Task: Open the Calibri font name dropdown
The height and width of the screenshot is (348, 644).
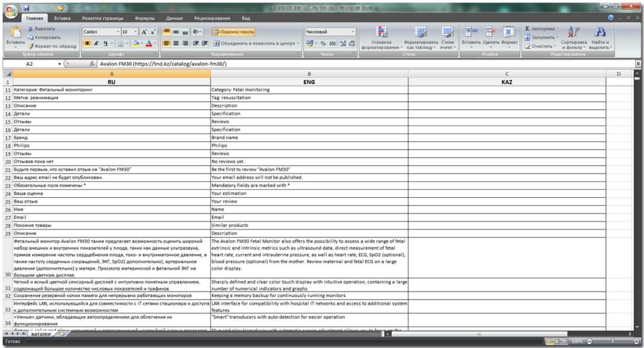Action: click(x=118, y=32)
